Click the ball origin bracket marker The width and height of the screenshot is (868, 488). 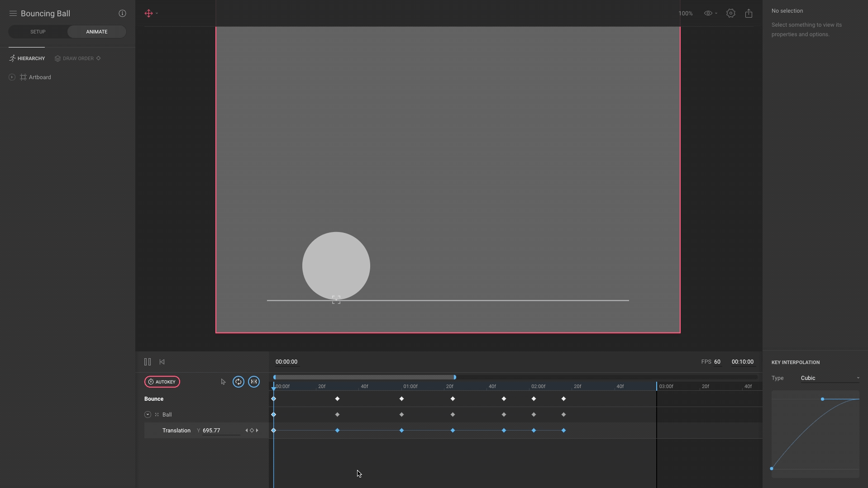coord(336,300)
